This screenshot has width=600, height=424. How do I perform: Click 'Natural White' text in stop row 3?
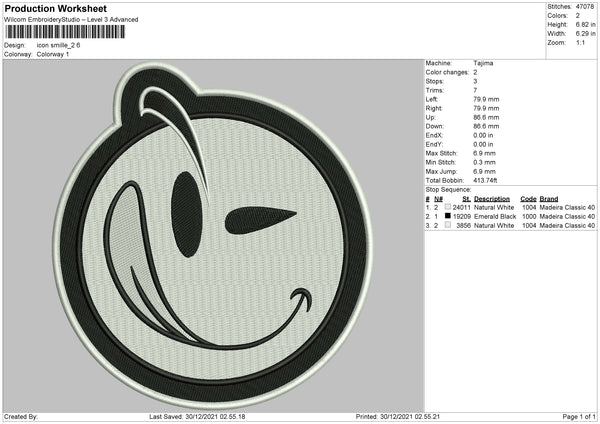494,226
